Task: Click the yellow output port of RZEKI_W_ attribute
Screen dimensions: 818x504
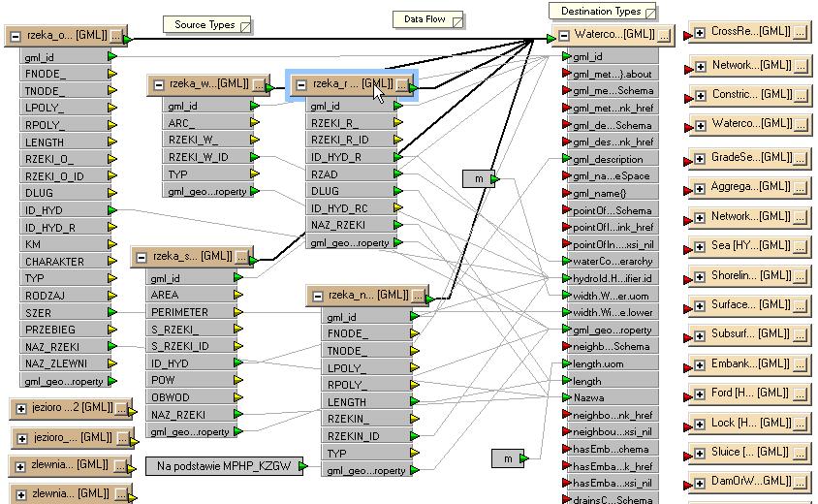Action: click(255, 140)
